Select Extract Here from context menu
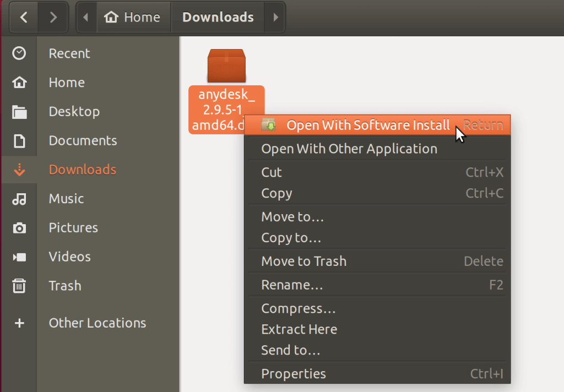The image size is (564, 392). click(x=299, y=330)
